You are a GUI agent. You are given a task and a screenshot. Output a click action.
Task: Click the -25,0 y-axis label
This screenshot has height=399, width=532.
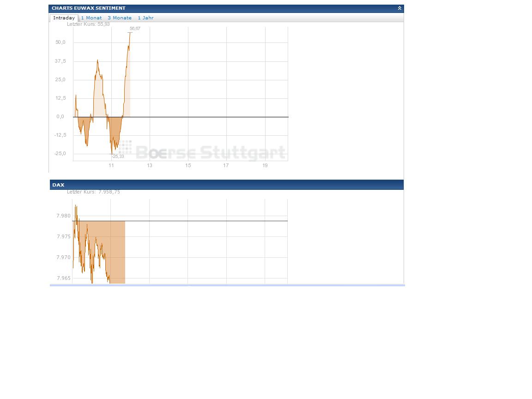60,154
